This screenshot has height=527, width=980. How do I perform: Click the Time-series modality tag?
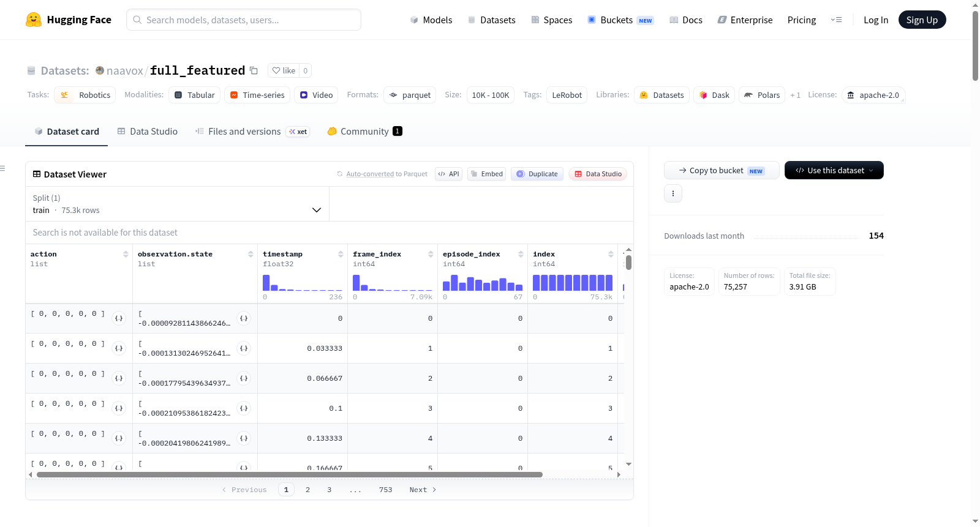point(257,95)
